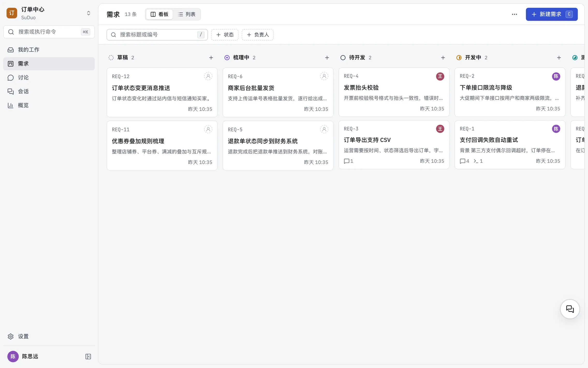This screenshot has width=588, height=368.
Task: Click the 梳理中 status purple icon
Action: tap(227, 58)
